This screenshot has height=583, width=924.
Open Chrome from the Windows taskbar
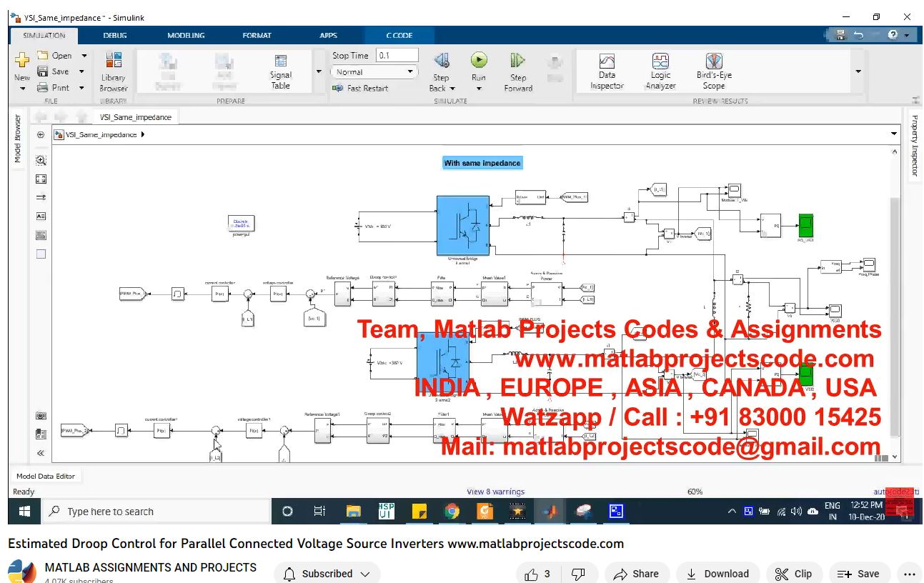point(452,512)
